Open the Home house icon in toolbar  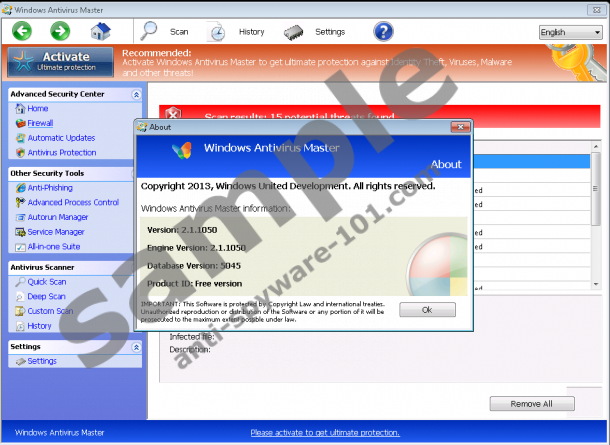tap(99, 31)
